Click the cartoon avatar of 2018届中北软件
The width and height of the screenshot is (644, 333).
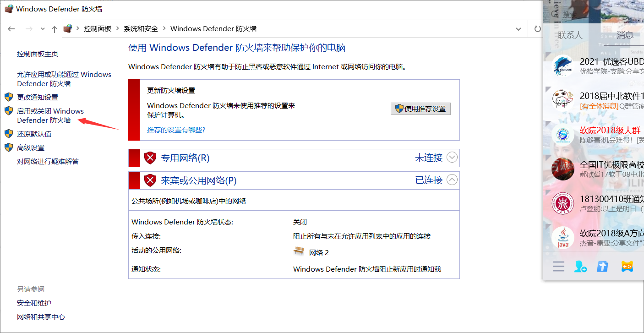[563, 100]
